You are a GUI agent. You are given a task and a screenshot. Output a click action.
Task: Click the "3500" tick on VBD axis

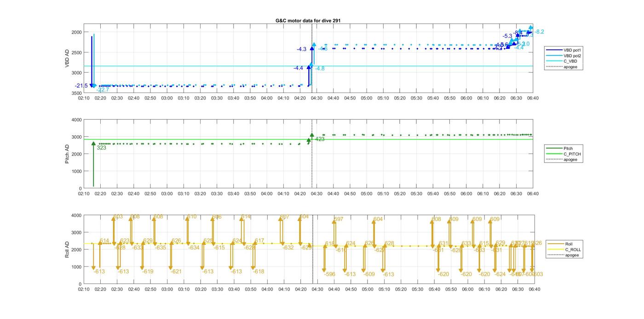[76, 93]
